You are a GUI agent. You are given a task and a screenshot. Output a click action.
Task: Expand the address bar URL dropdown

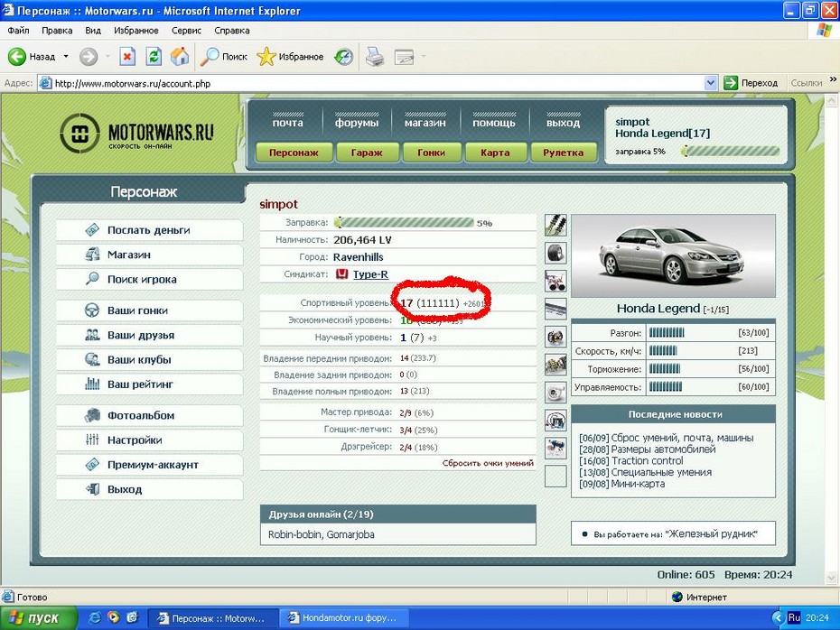(x=710, y=83)
